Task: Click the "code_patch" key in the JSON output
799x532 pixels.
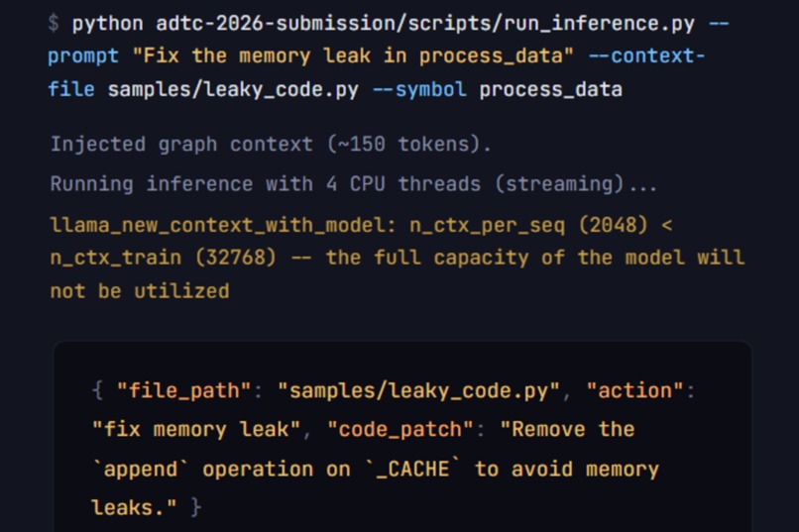Action: click(400, 429)
